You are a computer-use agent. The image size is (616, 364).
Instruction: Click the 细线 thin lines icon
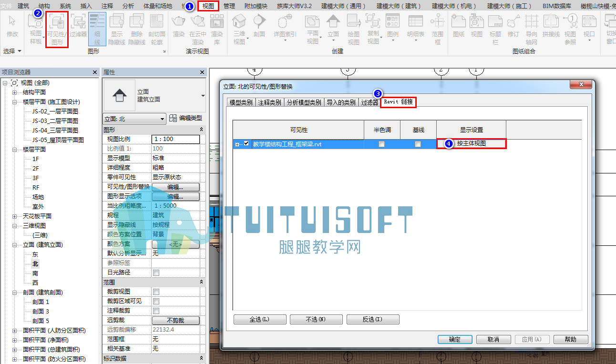pyautogui.click(x=97, y=30)
